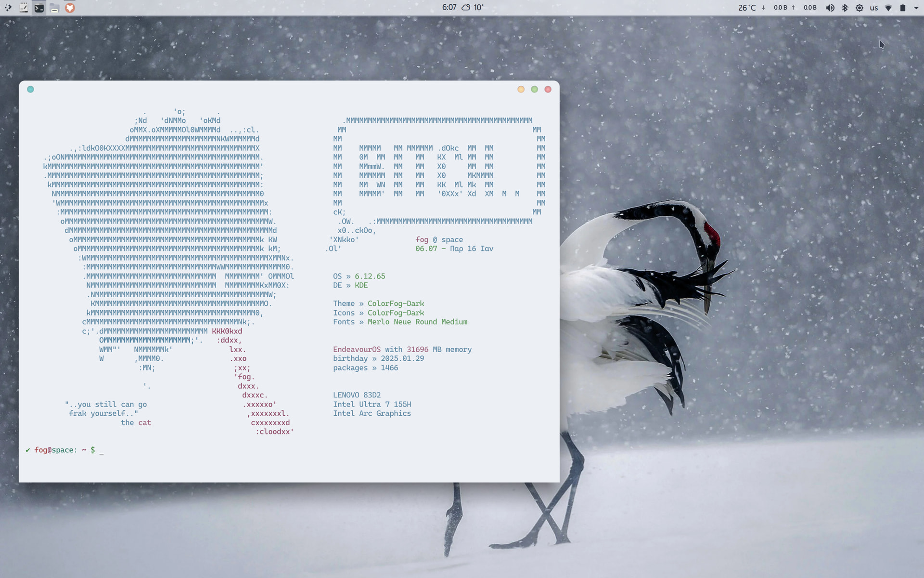Open the Wi-Fi network tray icon
This screenshot has height=578, width=924.
[888, 8]
